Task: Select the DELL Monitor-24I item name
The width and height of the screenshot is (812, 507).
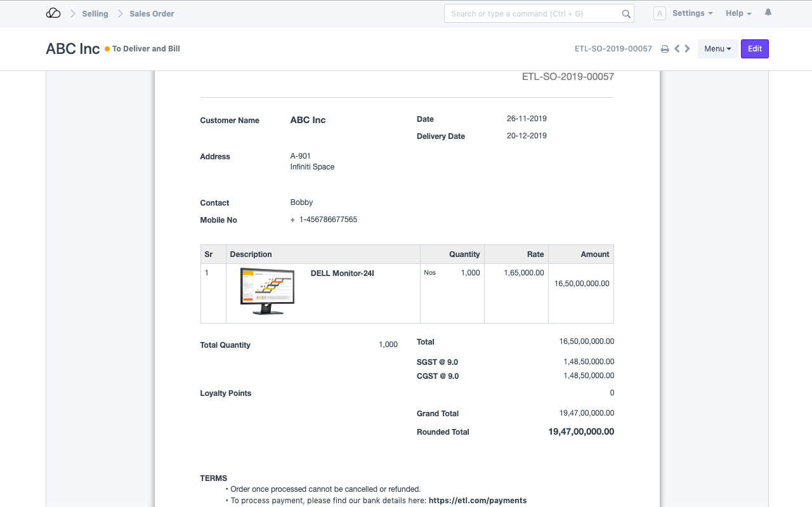Action: 342,273
